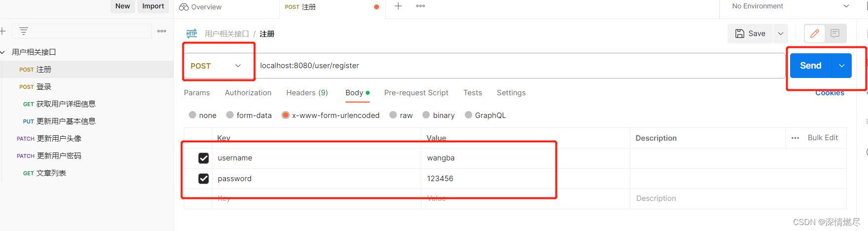Viewport: 868px width, 231px height.
Task: Click the wangba value cell
Action: [x=525, y=158]
